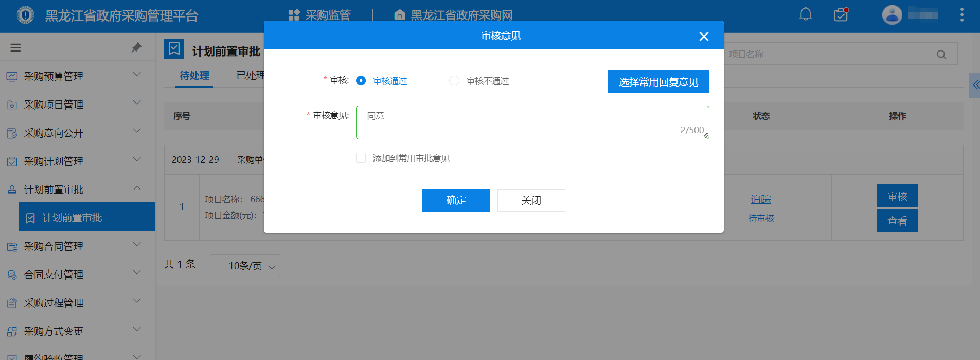Click the 查看 button in the table row
Viewport: 980px width, 360px height.
click(897, 220)
